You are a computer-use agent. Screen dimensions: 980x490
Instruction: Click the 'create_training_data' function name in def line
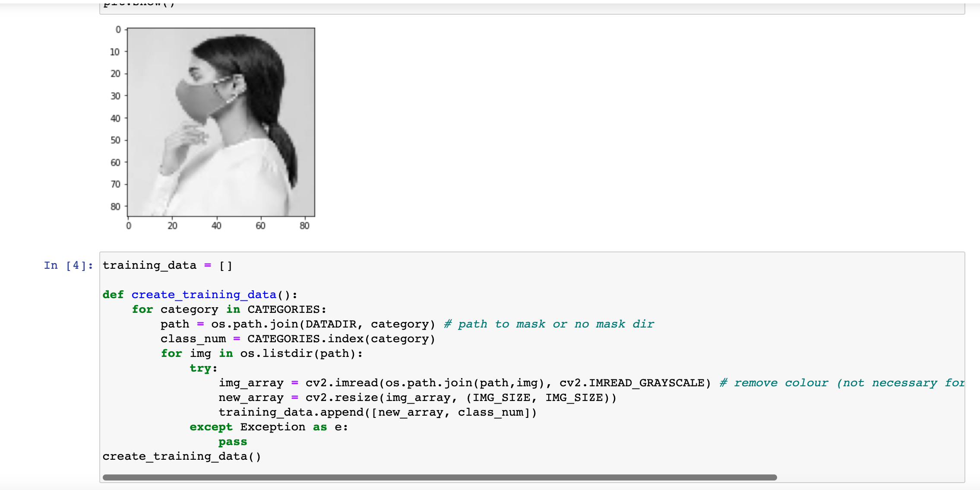pyautogui.click(x=204, y=295)
